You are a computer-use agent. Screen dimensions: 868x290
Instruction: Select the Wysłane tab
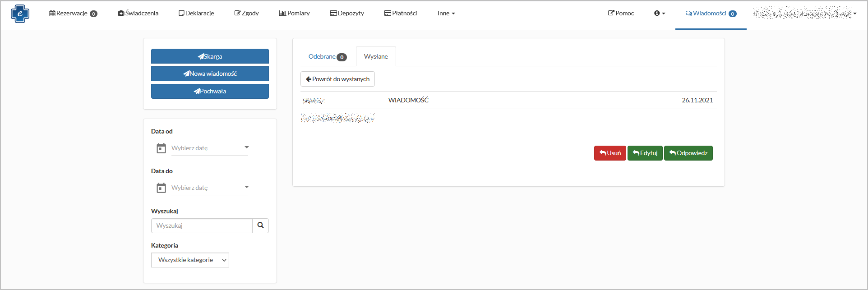click(x=376, y=57)
